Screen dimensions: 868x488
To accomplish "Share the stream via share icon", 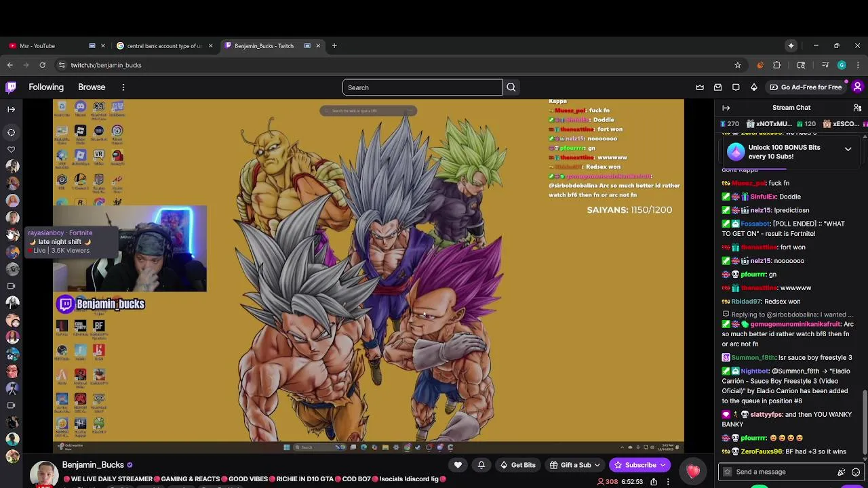I will pos(654,482).
